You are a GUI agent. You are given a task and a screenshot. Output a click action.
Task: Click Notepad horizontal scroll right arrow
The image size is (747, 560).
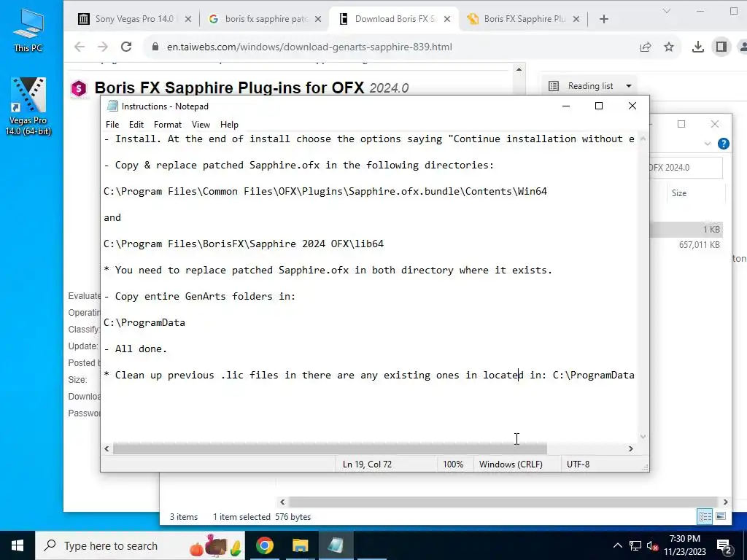[x=631, y=448]
